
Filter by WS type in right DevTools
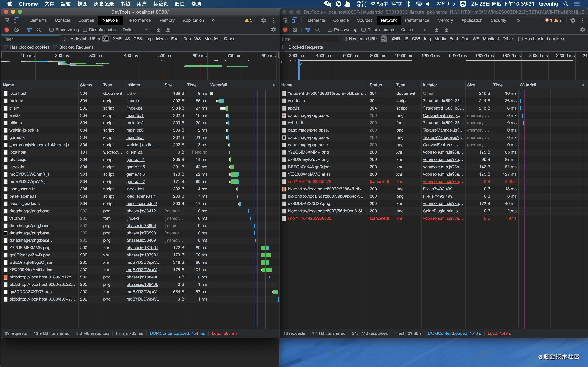476,39
